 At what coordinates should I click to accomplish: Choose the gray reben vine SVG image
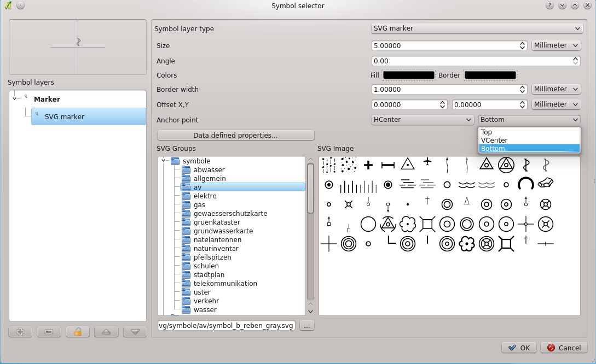click(546, 165)
